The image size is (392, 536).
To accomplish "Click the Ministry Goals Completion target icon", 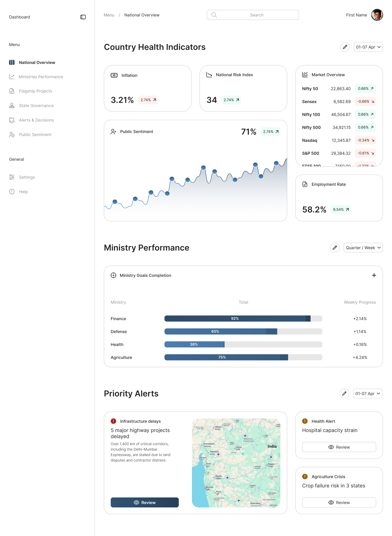I will [113, 275].
